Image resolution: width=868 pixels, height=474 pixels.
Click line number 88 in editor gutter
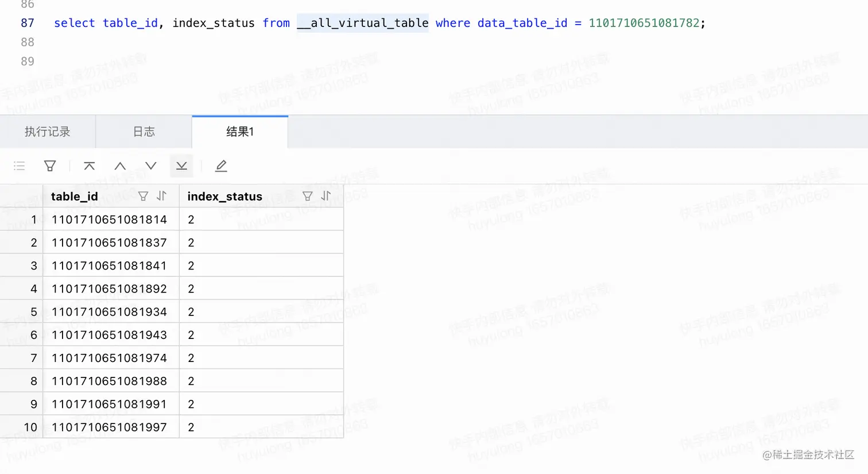[28, 42]
